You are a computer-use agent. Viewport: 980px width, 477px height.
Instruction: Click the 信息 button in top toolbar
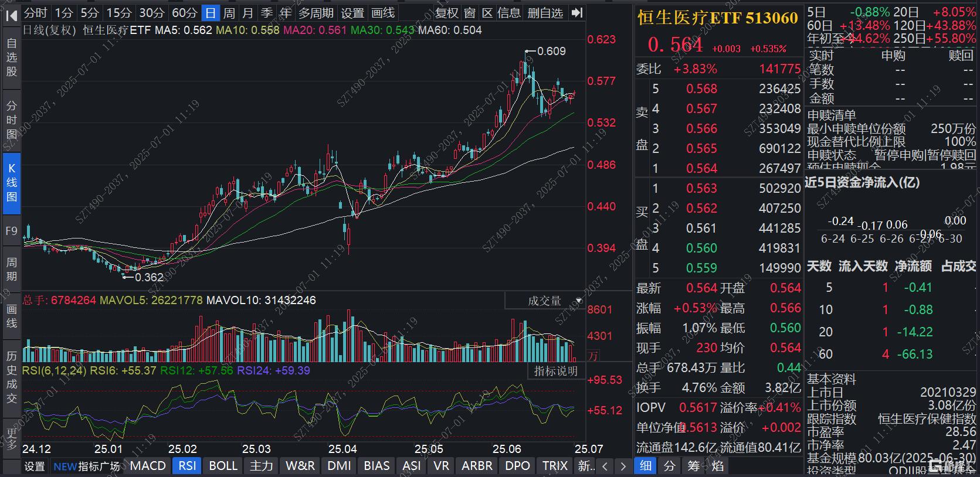(x=509, y=13)
